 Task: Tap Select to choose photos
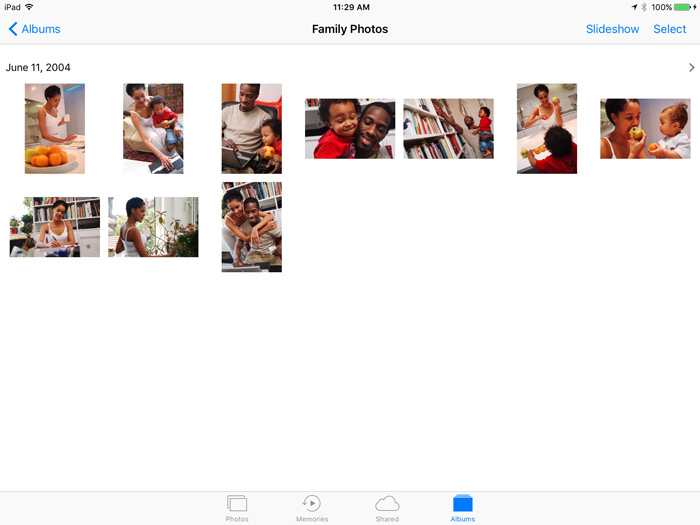[x=670, y=29]
